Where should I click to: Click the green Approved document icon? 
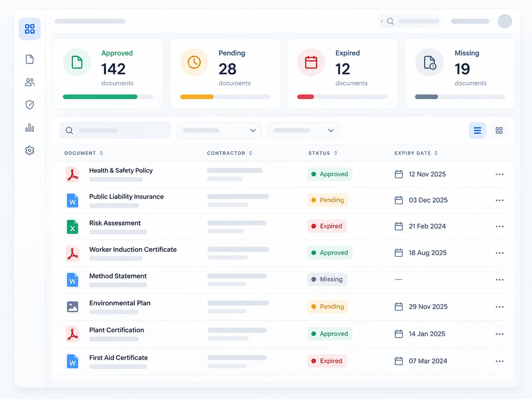(x=77, y=62)
